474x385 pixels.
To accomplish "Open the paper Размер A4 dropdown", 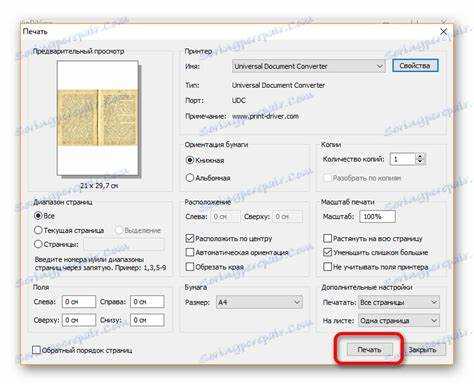I will point(259,302).
